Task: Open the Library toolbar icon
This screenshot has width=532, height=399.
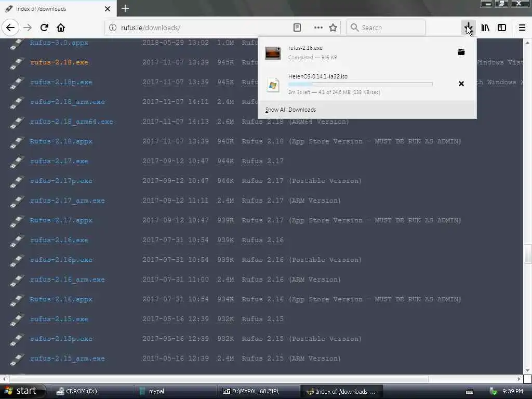Action: tap(485, 28)
